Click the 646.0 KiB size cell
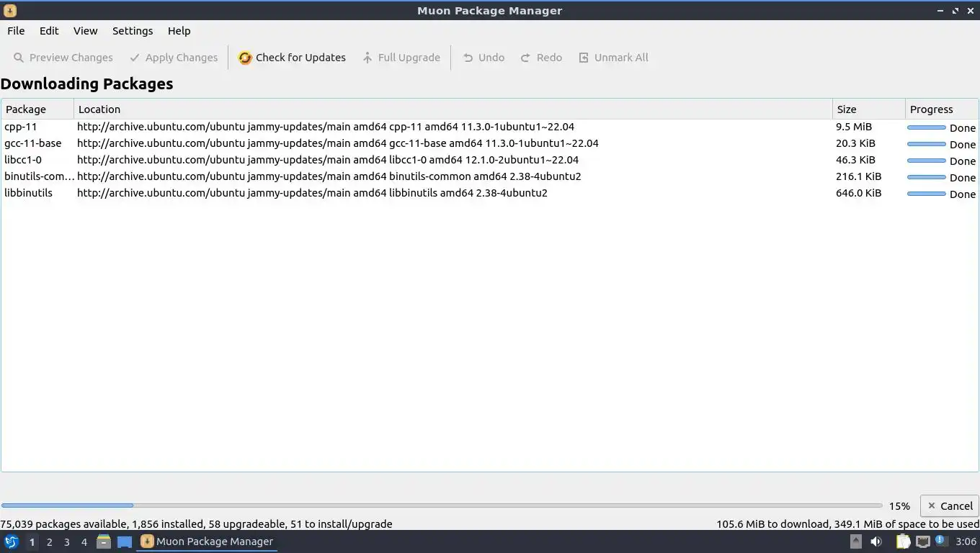This screenshot has width=980, height=553. (x=858, y=193)
